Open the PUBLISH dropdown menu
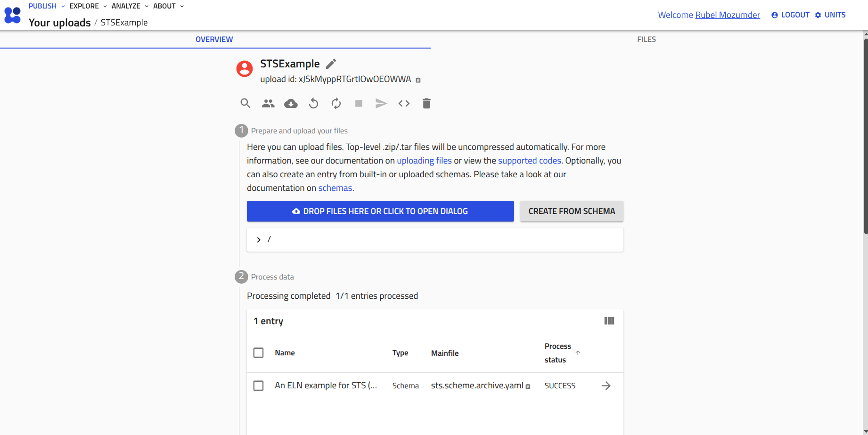The width and height of the screenshot is (868, 435). pos(47,6)
